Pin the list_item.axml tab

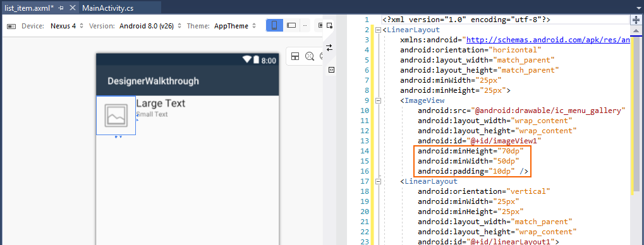tap(61, 8)
